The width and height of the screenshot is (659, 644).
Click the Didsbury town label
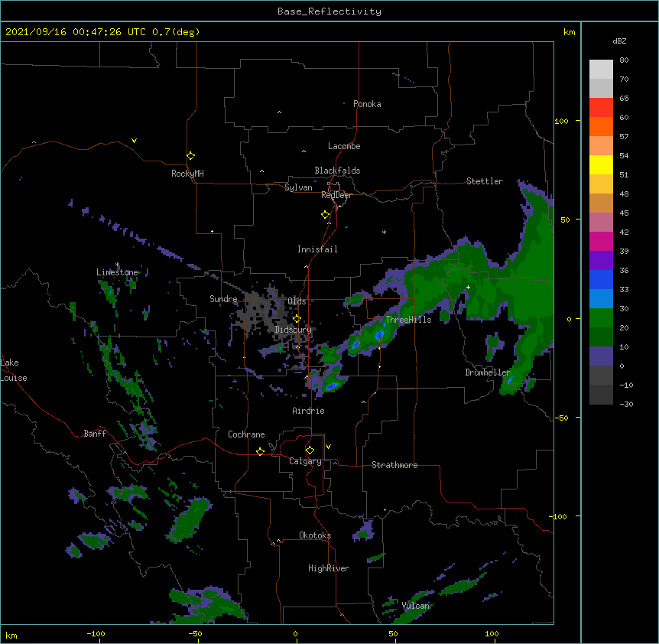coord(294,330)
